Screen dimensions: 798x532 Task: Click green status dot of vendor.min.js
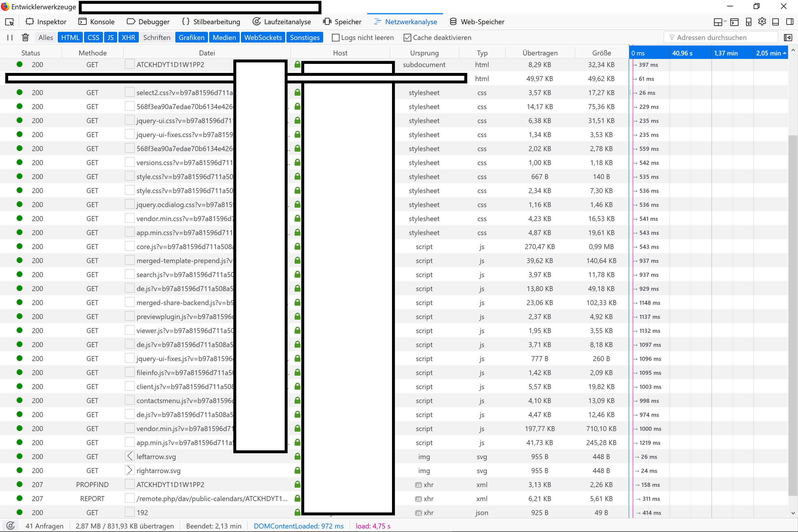click(20, 428)
